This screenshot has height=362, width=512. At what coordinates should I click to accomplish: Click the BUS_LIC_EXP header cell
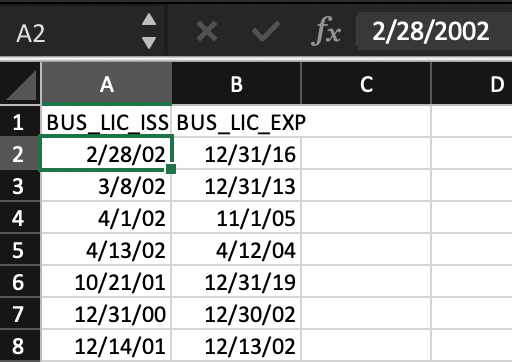236,121
